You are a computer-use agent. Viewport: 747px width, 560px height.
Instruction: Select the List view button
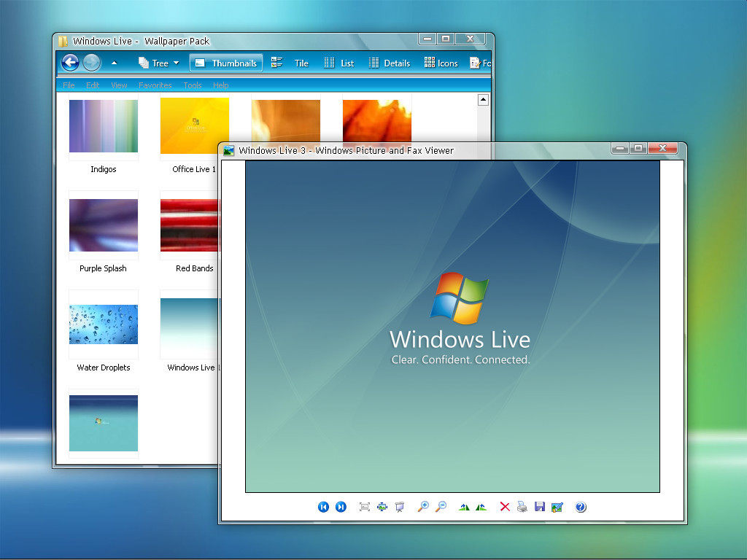[x=339, y=63]
